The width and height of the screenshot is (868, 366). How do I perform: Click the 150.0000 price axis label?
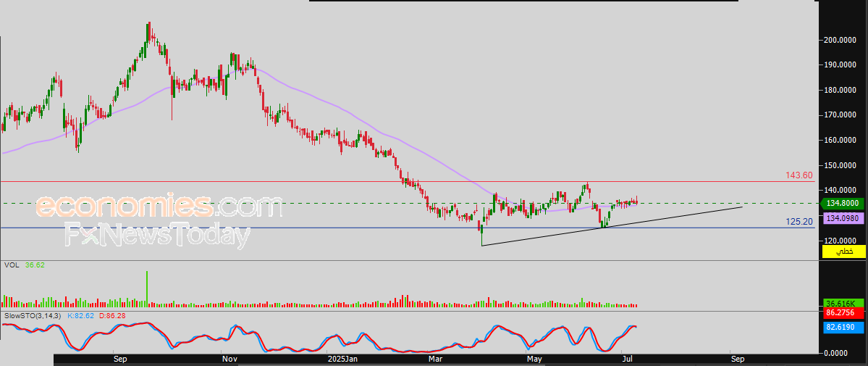842,165
